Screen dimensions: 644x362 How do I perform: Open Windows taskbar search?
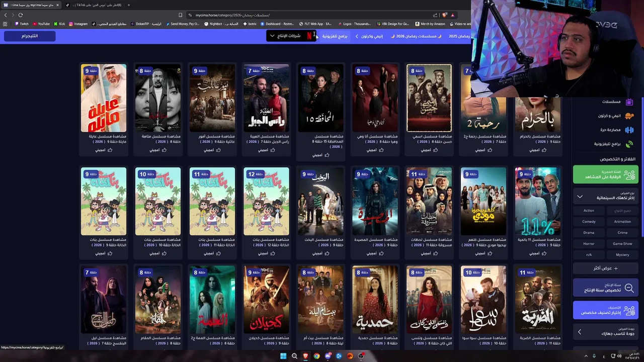click(294, 356)
